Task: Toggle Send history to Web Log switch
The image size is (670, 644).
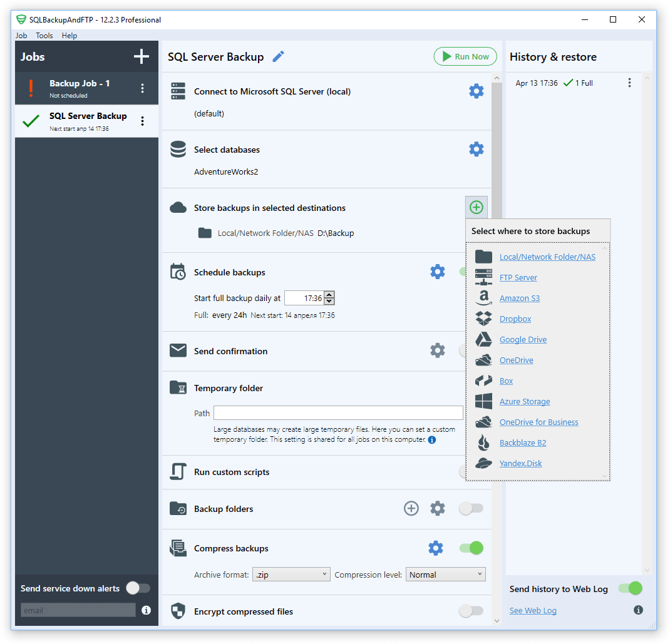Action: coord(631,588)
